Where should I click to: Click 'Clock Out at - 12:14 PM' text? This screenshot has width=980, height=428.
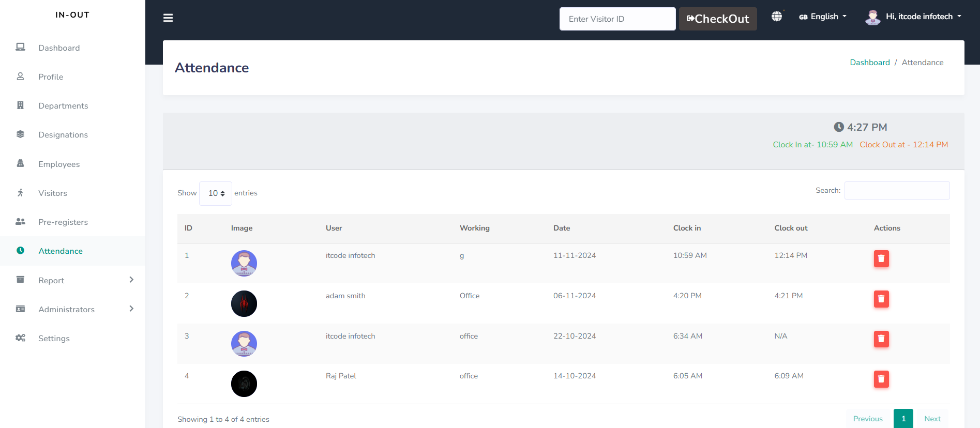(x=903, y=145)
